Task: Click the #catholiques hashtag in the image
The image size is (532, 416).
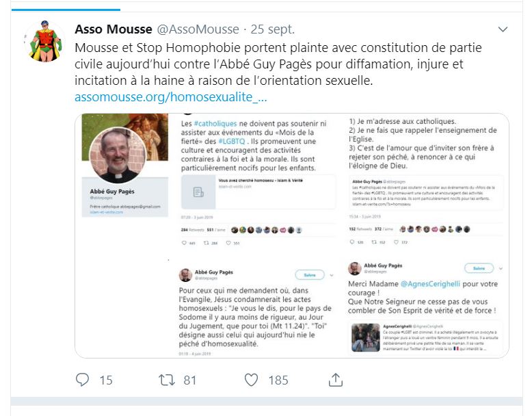Action: (215, 124)
